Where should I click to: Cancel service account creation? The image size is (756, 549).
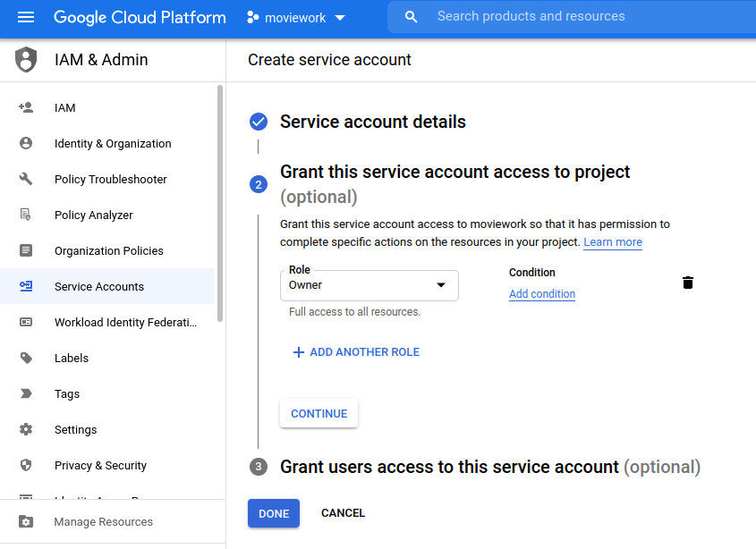tap(343, 513)
